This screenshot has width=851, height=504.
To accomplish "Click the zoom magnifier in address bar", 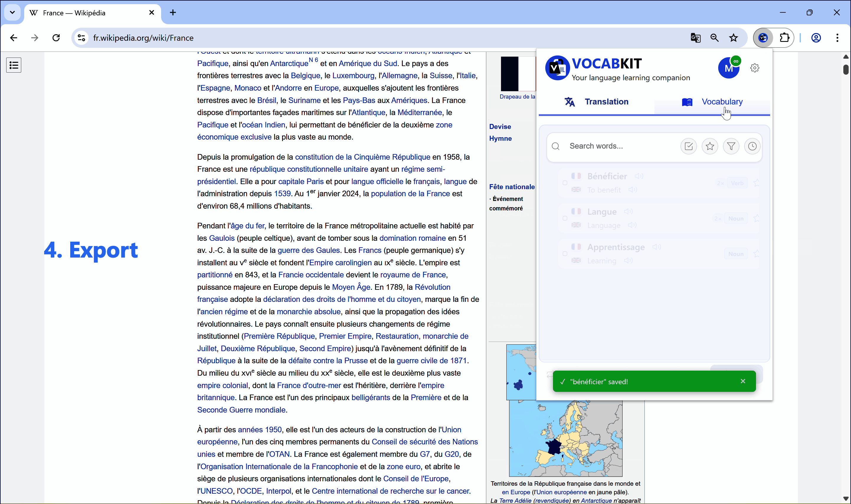I will (714, 38).
